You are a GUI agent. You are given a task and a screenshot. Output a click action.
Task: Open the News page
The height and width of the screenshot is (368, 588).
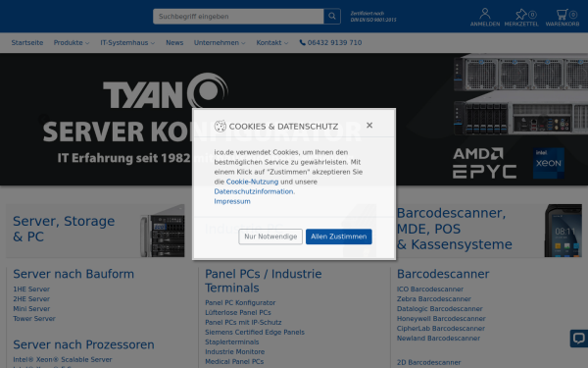coord(174,43)
